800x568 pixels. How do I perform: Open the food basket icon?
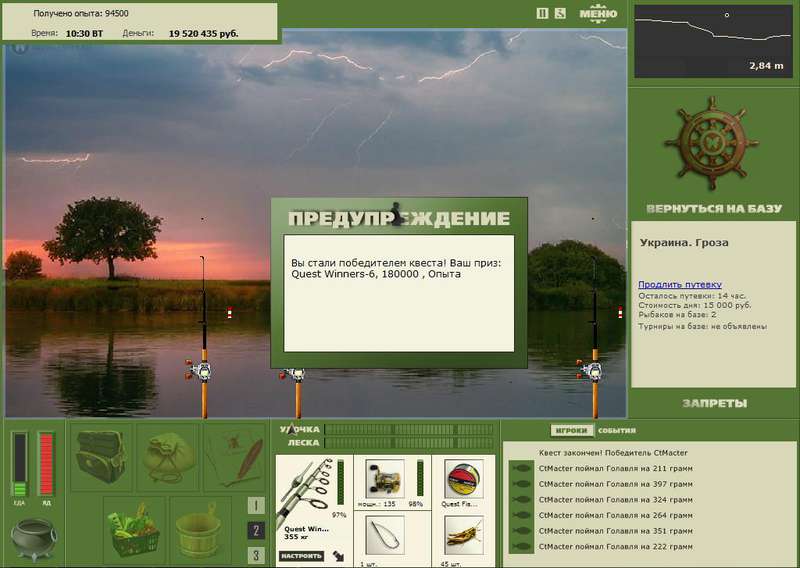click(134, 530)
